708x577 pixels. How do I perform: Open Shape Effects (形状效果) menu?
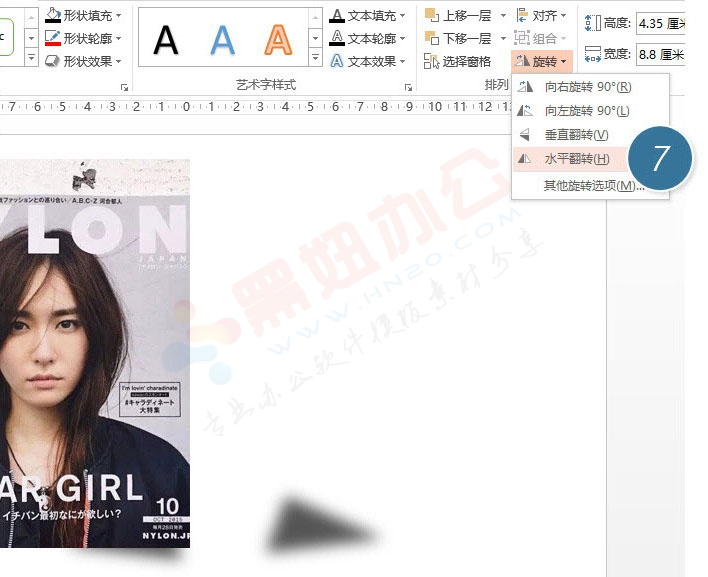(85, 61)
